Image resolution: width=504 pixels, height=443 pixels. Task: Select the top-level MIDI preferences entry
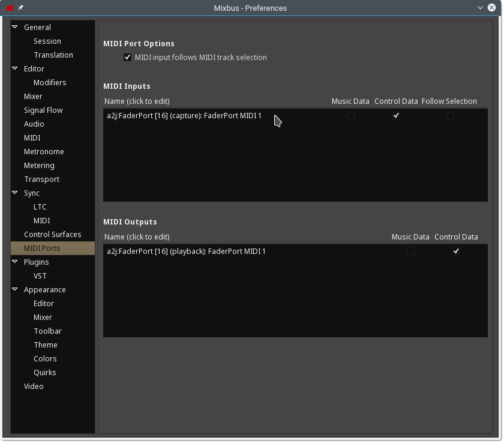point(32,138)
